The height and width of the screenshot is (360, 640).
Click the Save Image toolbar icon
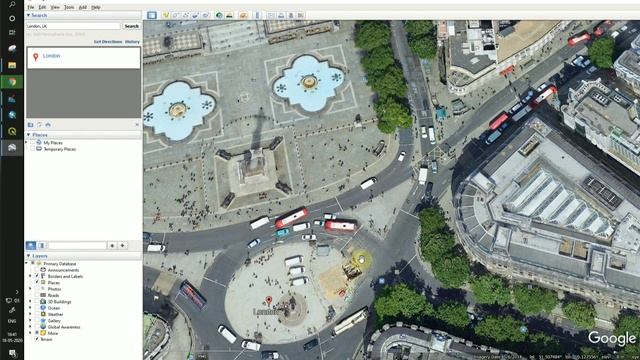point(291,15)
